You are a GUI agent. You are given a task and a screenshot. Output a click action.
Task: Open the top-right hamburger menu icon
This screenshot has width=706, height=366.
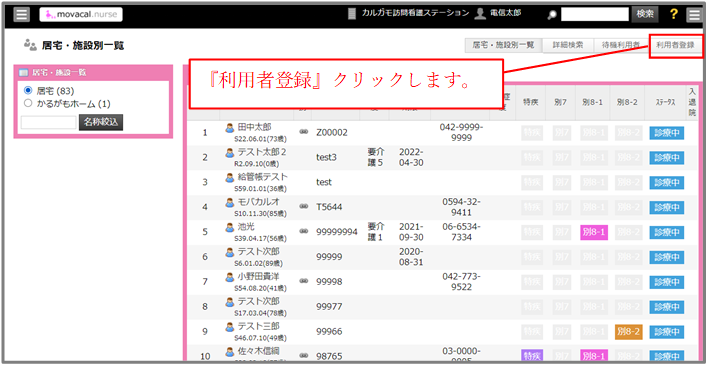pyautogui.click(x=694, y=14)
